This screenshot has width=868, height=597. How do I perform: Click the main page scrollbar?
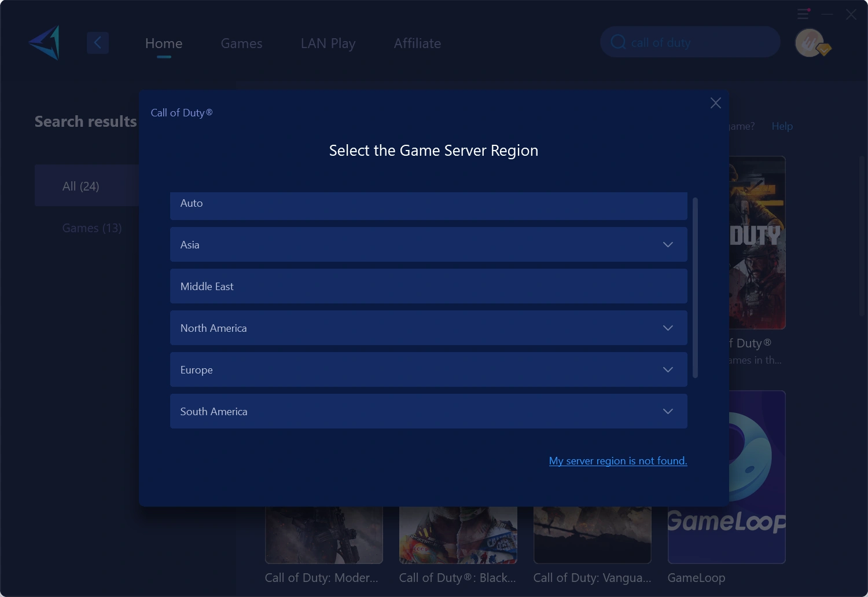point(862,236)
